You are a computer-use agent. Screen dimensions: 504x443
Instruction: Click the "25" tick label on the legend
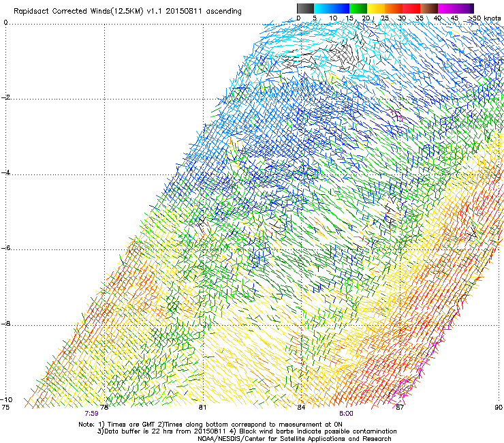385,18
